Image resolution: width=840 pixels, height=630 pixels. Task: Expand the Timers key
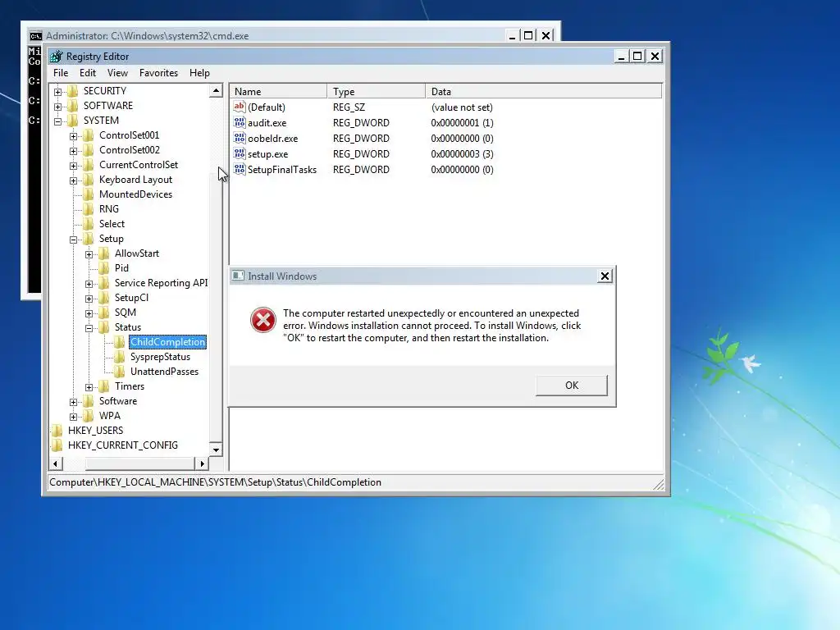(x=89, y=387)
